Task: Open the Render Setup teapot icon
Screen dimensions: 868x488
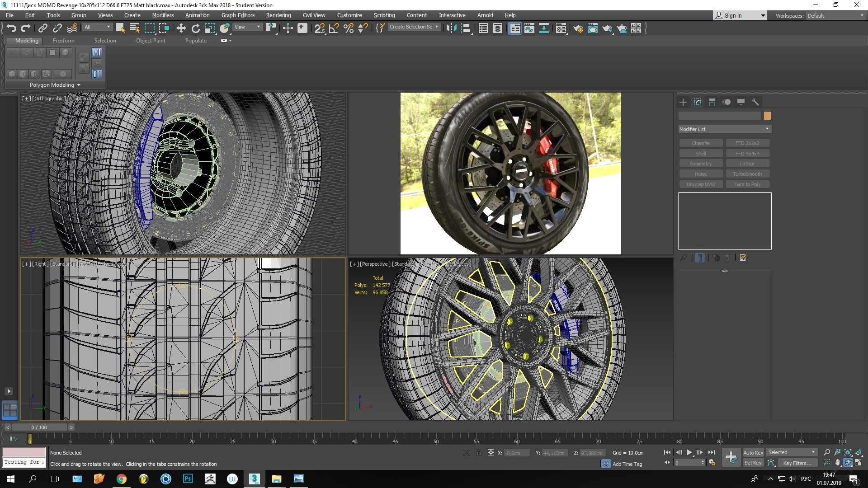Action: point(578,28)
